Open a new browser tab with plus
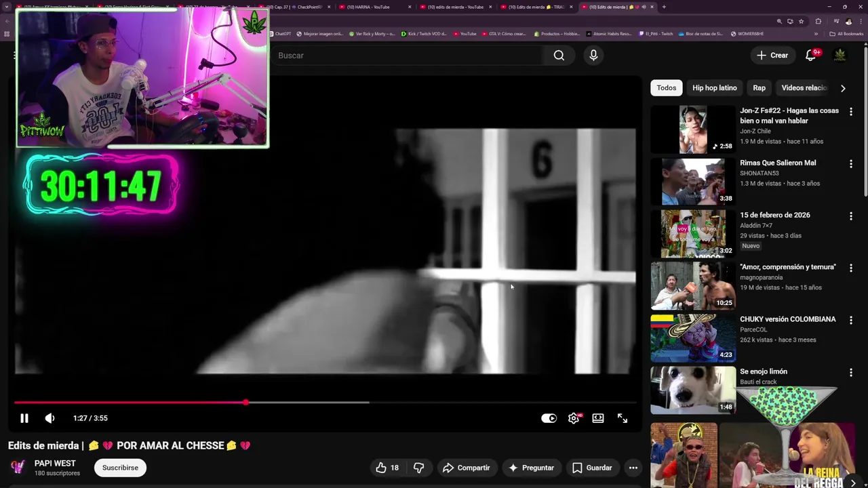Image resolution: width=868 pixels, height=488 pixels. (664, 7)
